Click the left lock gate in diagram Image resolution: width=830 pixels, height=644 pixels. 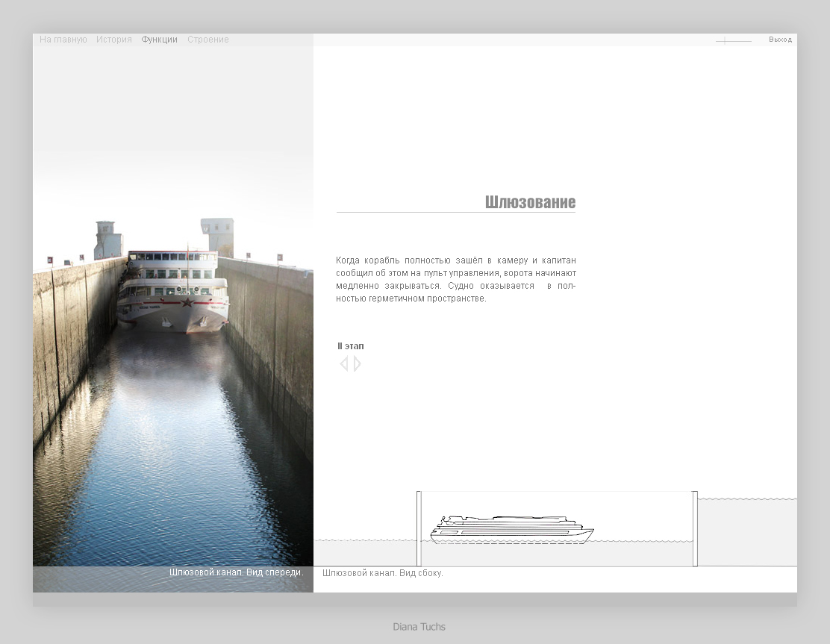(419, 528)
